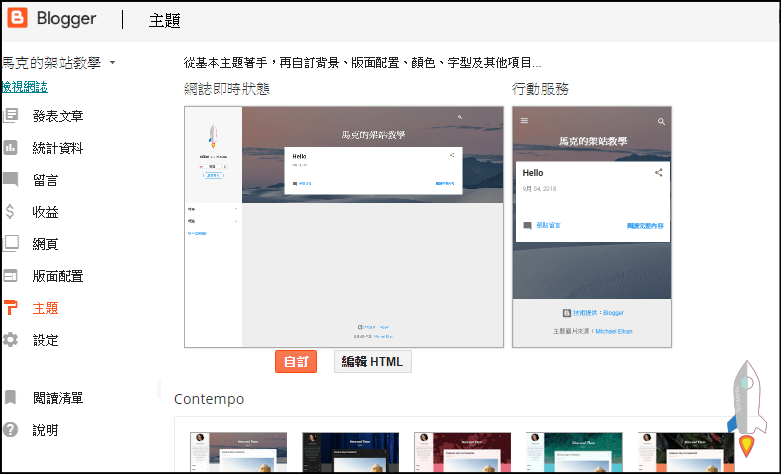Click the 統計資料 bar chart icon
This screenshot has height=474, width=781.
click(x=10, y=147)
